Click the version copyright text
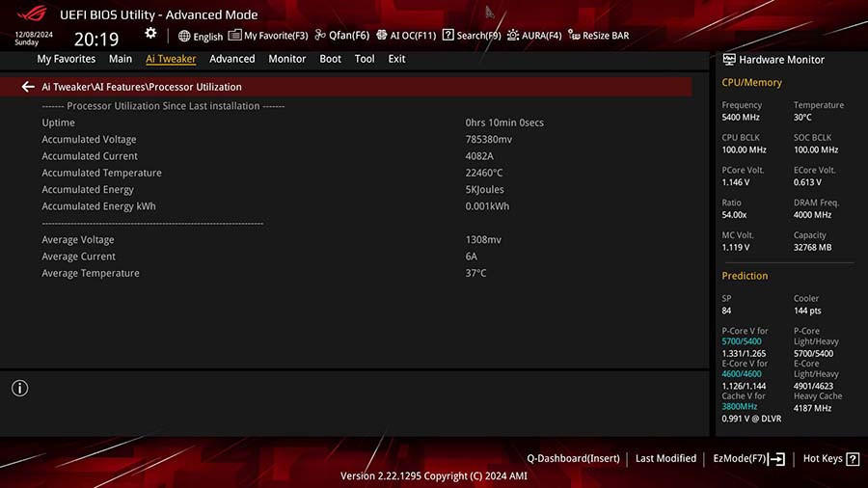Image resolution: width=868 pixels, height=488 pixels. [x=433, y=475]
